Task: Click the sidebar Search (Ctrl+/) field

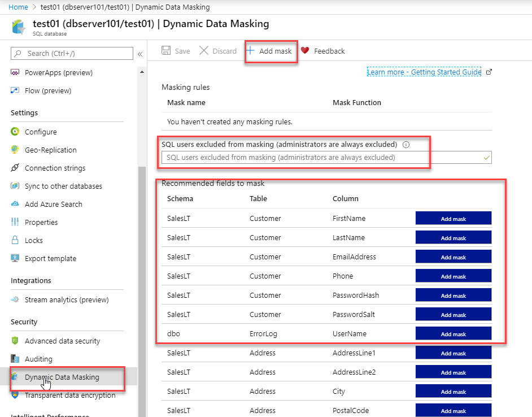Action: tap(72, 53)
